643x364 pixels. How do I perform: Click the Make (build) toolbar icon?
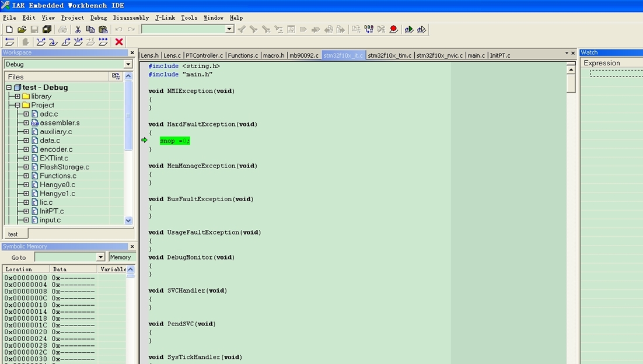(x=369, y=30)
